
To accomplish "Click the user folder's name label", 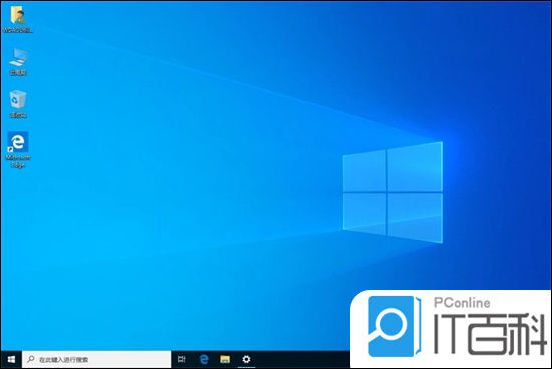I will pos(18,30).
